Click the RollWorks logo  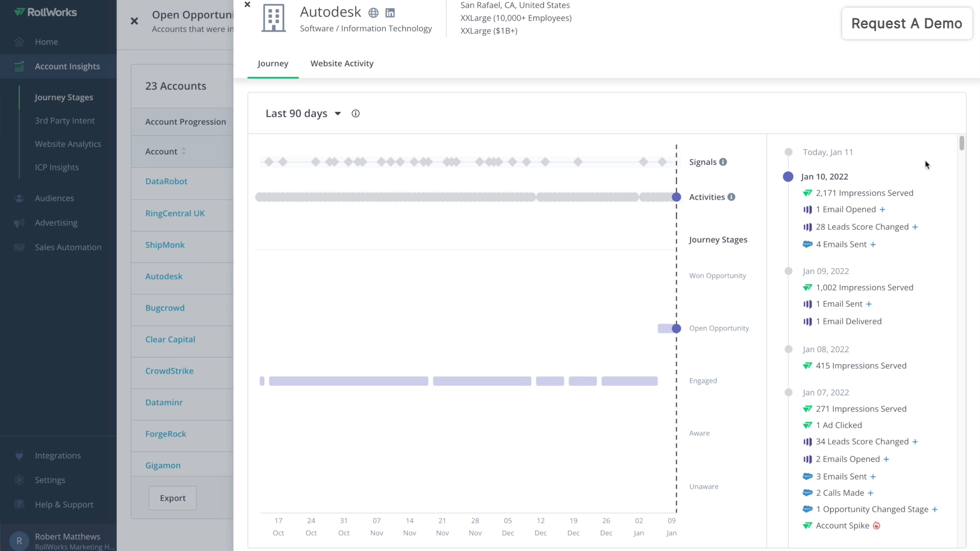(x=45, y=12)
